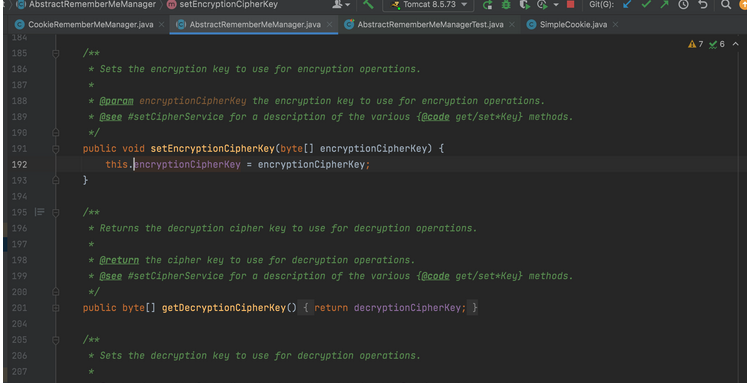This screenshot has width=747, height=383.
Task: Click fold end marker at line 200
Action: [56, 292]
